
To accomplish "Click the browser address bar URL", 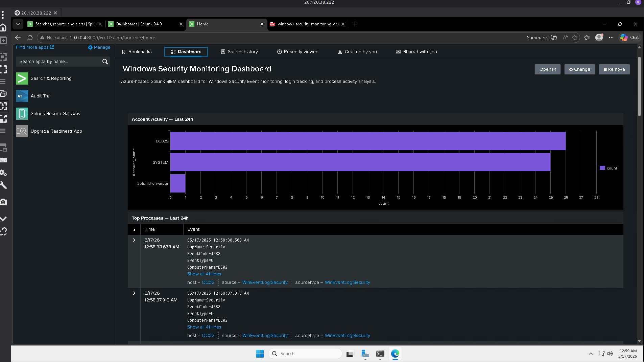I will coord(112,38).
